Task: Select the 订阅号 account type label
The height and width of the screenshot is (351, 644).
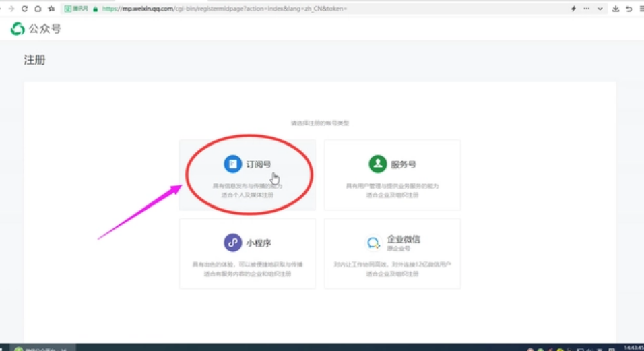Action: 258,164
